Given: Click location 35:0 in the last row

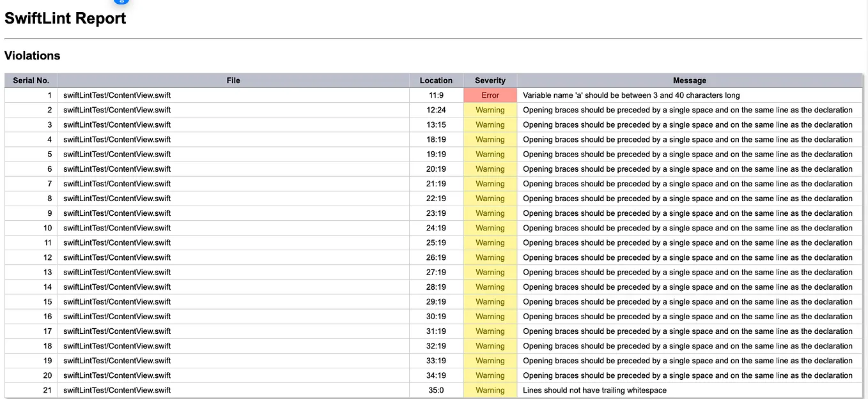Looking at the screenshot, I should pos(436,390).
